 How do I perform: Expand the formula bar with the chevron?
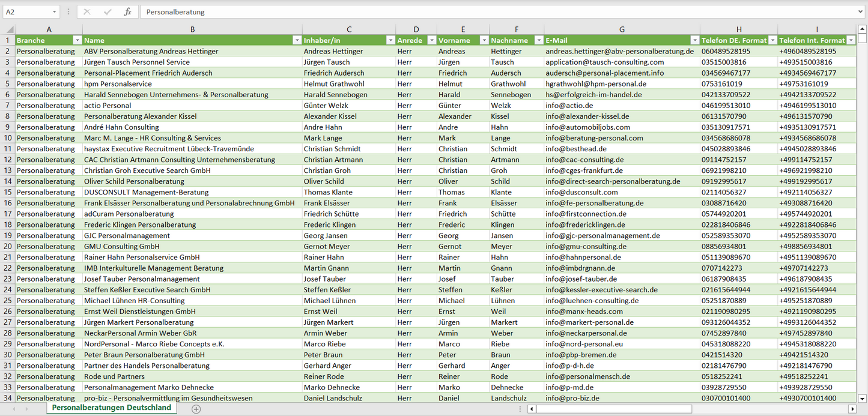tap(861, 12)
